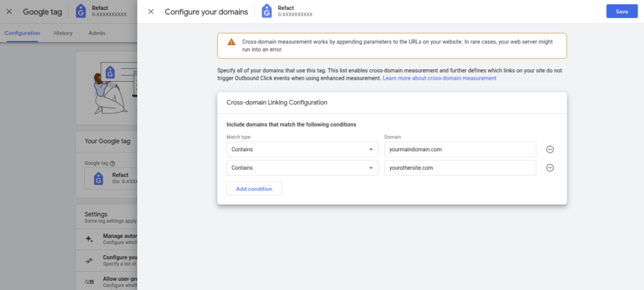Click 'Include domains that match' label
Screen dimensions: 644x290
click(291, 125)
